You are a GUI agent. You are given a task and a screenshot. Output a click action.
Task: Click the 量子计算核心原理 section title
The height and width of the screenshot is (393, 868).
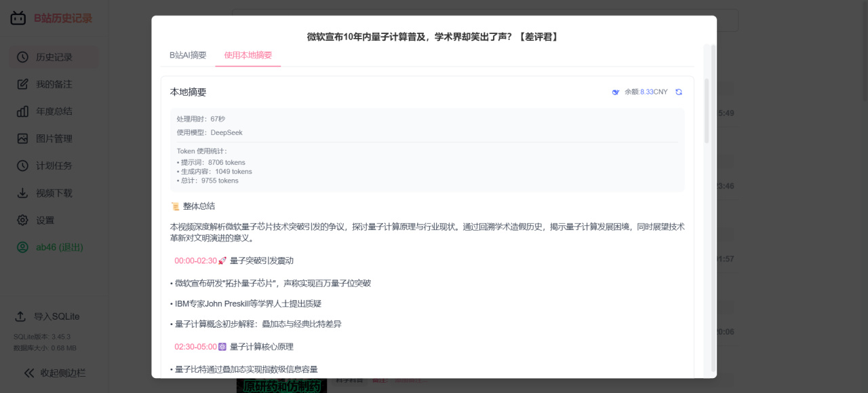point(261,347)
